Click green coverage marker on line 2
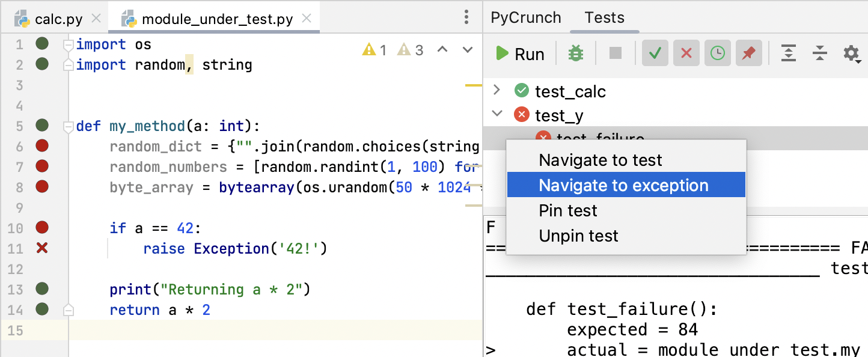The width and height of the screenshot is (868, 357). point(41,64)
